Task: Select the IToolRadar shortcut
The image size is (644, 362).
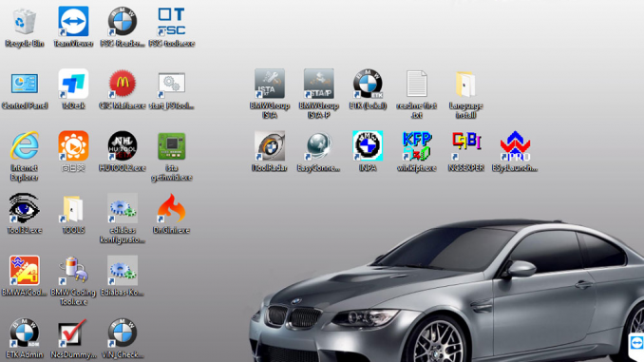Action: (270, 146)
